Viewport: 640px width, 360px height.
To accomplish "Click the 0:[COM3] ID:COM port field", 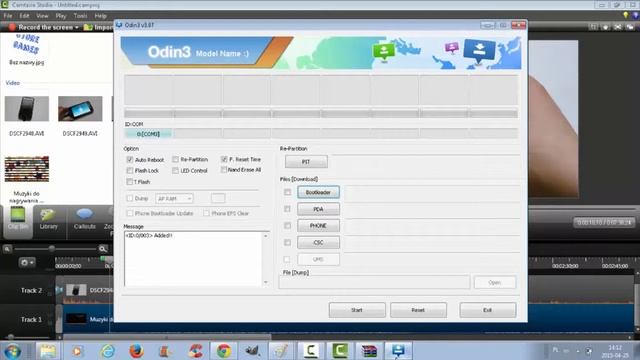I will pos(149,134).
